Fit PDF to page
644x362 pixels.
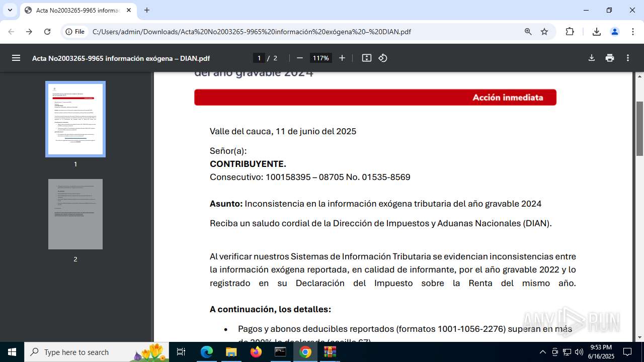(367, 58)
